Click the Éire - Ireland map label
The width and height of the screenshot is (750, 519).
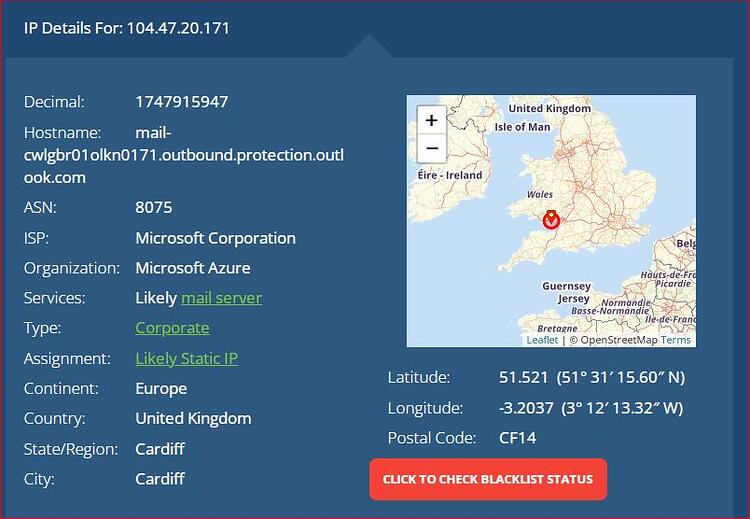(450, 175)
